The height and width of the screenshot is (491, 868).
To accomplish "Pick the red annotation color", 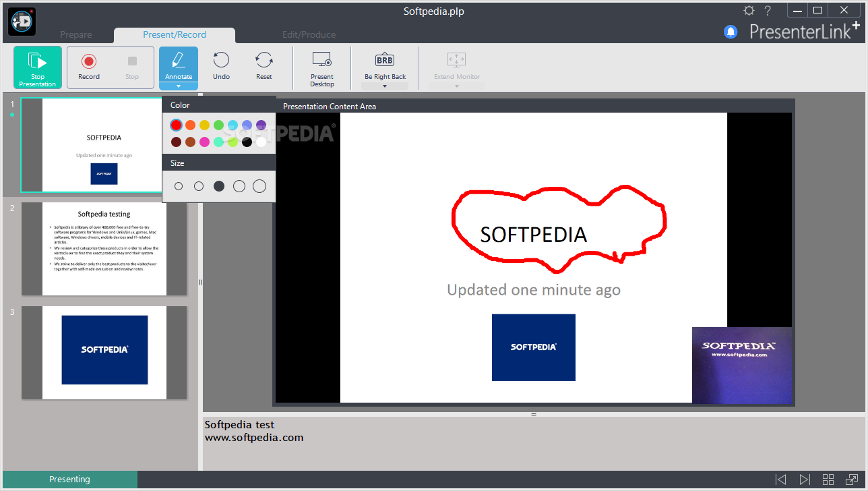I will click(x=176, y=125).
